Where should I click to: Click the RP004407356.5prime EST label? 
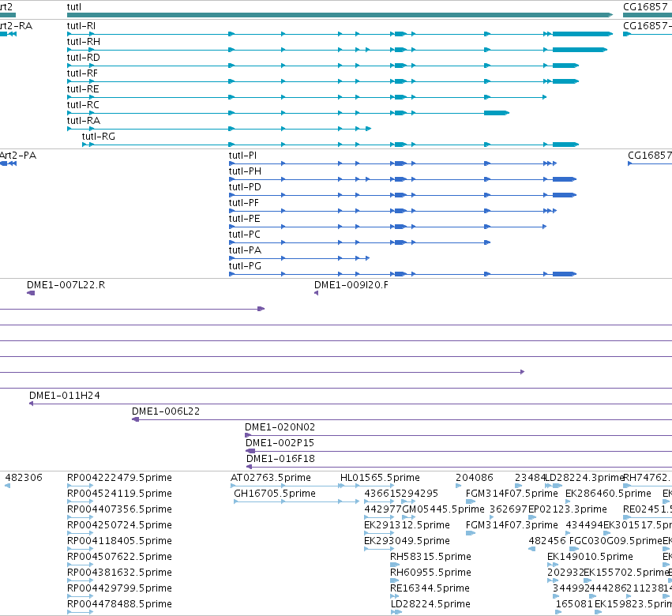coord(119,509)
